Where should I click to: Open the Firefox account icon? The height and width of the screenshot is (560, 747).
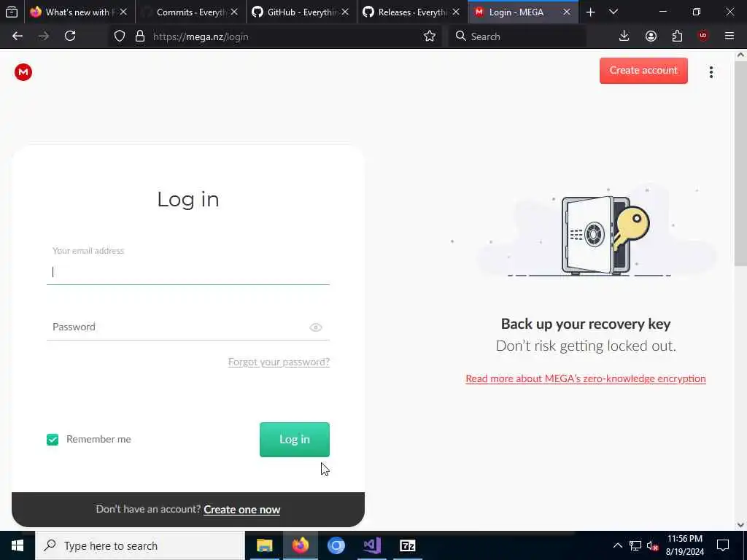click(x=651, y=36)
